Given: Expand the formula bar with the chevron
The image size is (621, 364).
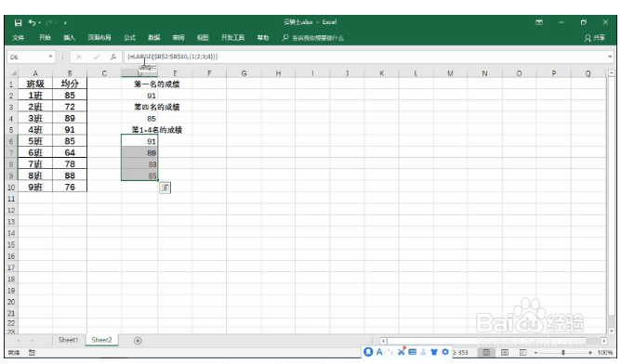Looking at the screenshot, I should click(610, 57).
